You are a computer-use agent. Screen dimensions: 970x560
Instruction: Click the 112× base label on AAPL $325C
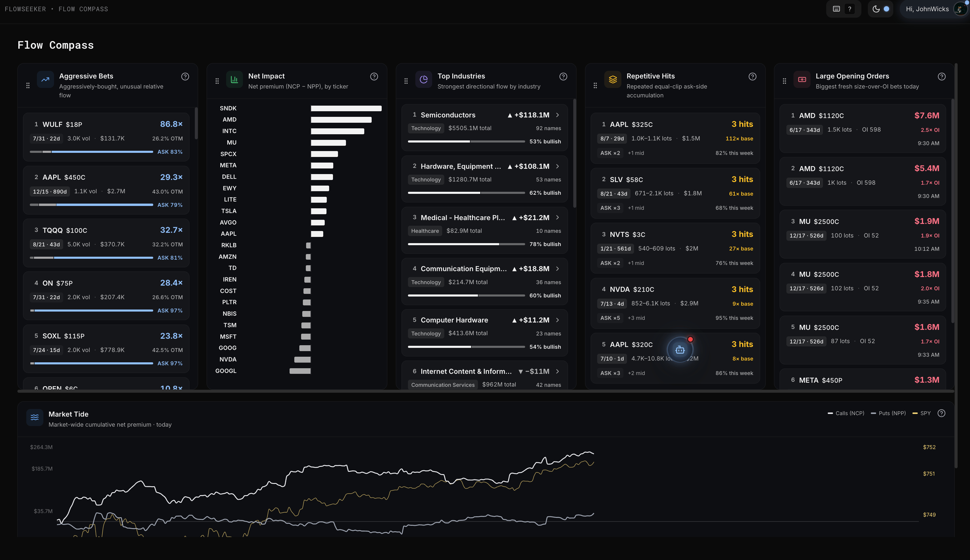(x=739, y=138)
